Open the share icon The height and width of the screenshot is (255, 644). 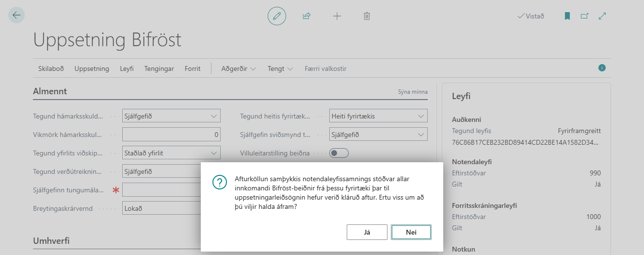306,16
